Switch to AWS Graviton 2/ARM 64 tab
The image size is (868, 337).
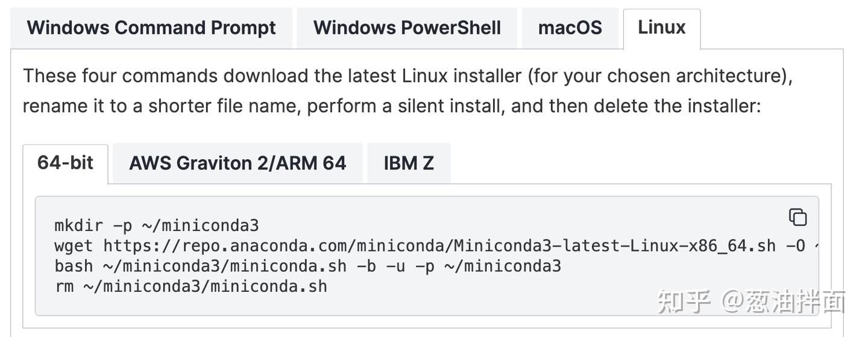pyautogui.click(x=237, y=163)
